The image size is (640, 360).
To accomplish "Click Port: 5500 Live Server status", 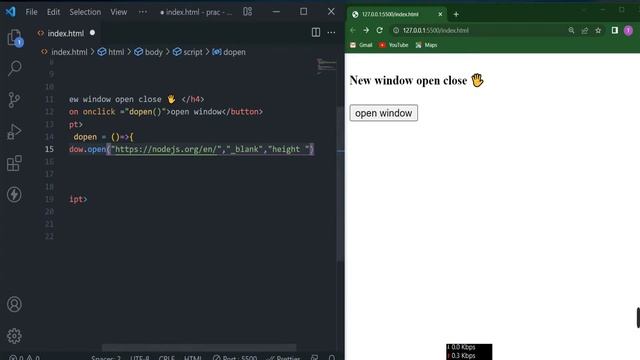I will (x=235, y=358).
